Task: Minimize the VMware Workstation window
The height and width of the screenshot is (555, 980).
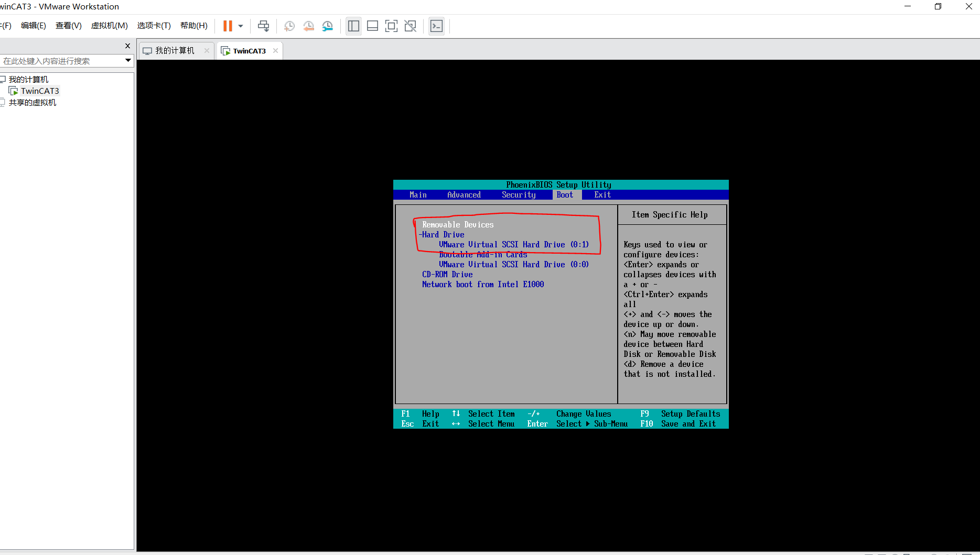Action: pos(908,7)
